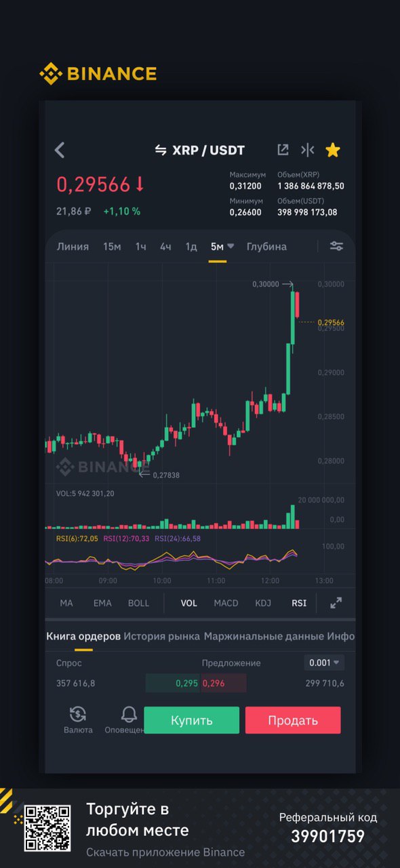Toggle the MA indicator

point(66,603)
